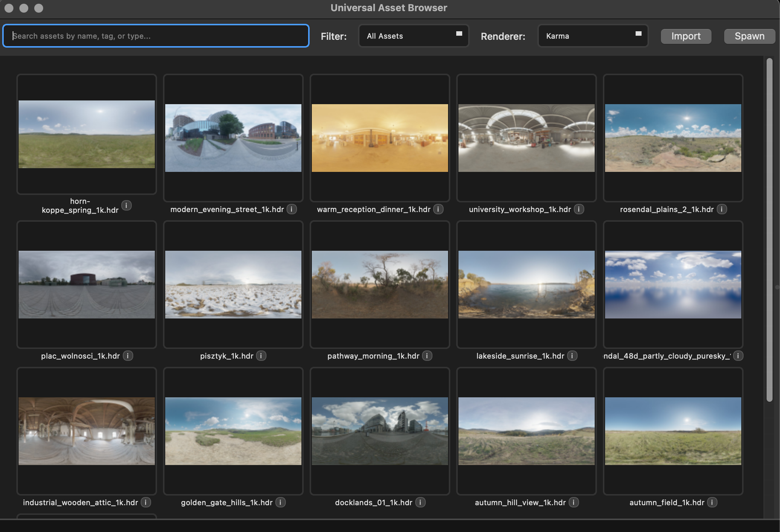Viewport: 780px width, 532px height.
Task: Open info for docklands_01_1k.hdr
Action: click(420, 502)
